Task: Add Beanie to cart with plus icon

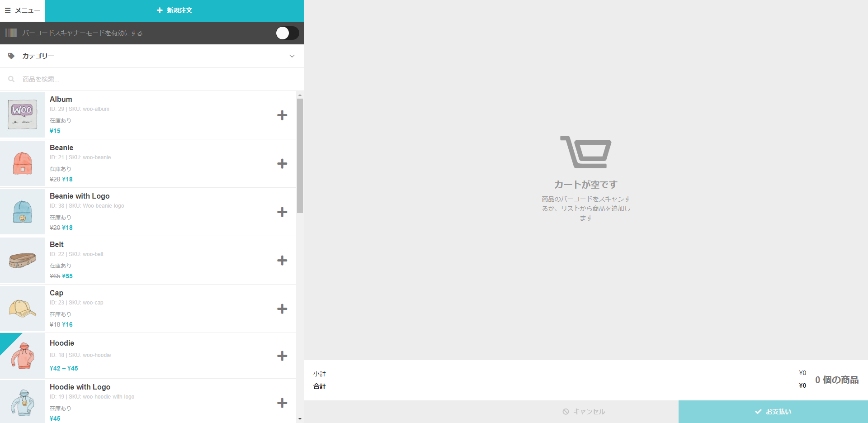Action: [x=282, y=164]
